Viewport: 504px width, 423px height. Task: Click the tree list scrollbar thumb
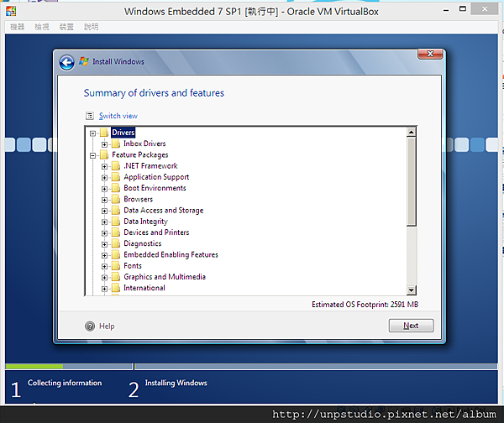click(412, 181)
